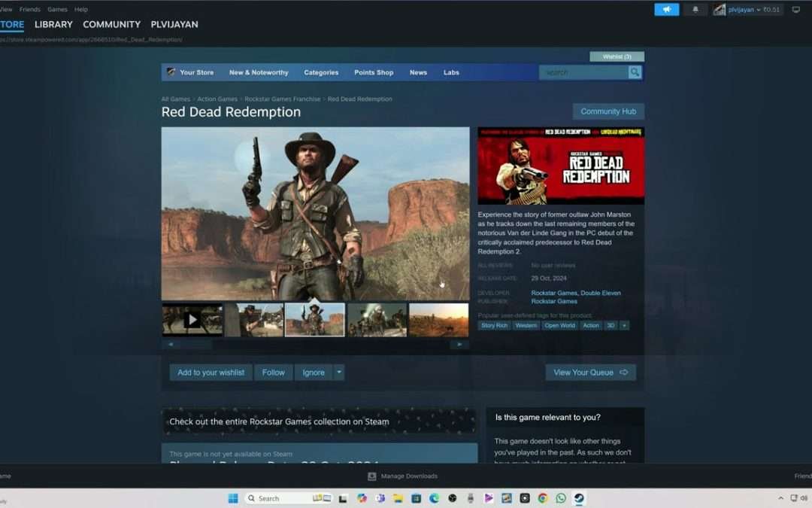Select the Story Rich tag
Screen dimensions: 812x508
[x=494, y=325]
